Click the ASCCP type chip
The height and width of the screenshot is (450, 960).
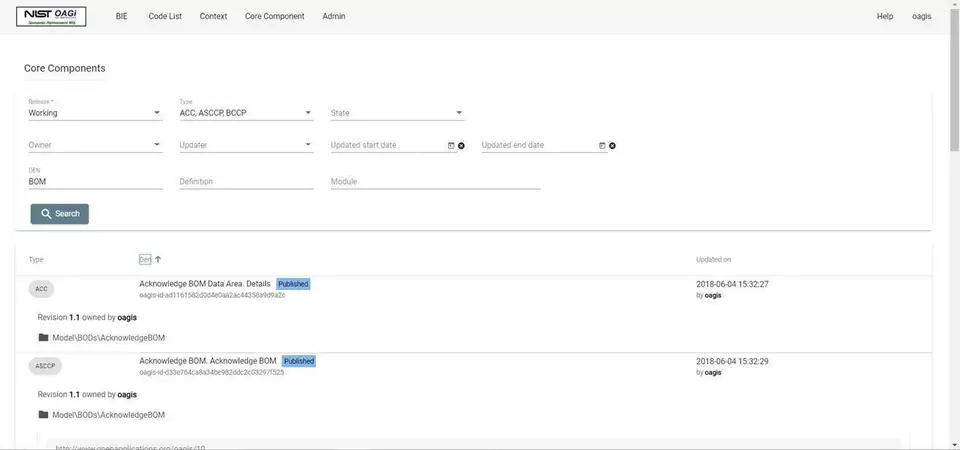[x=45, y=366]
